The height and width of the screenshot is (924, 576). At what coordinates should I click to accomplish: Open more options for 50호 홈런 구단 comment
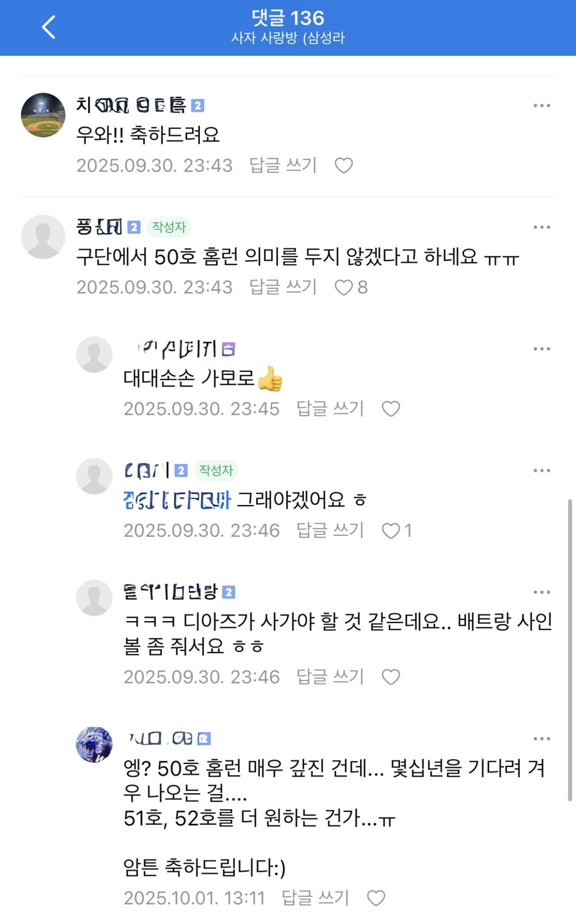pos(541,227)
